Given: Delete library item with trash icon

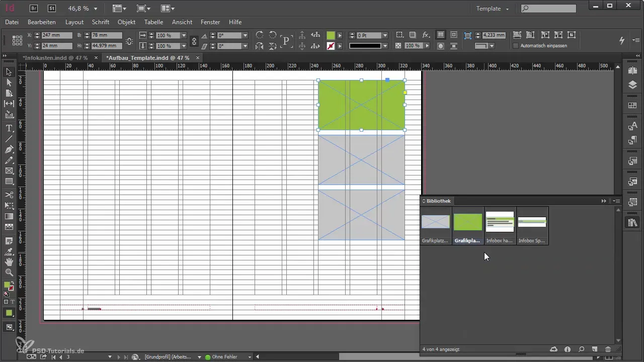Looking at the screenshot, I should (608, 349).
